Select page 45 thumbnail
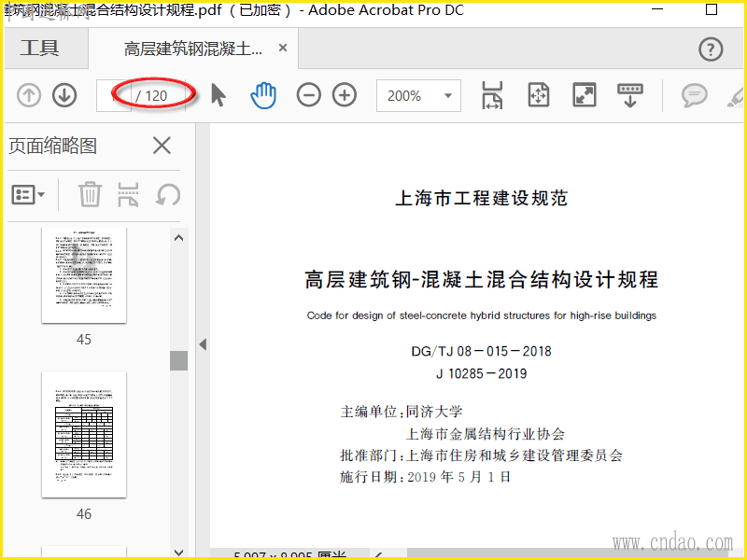The height and width of the screenshot is (560, 747). tap(84, 275)
